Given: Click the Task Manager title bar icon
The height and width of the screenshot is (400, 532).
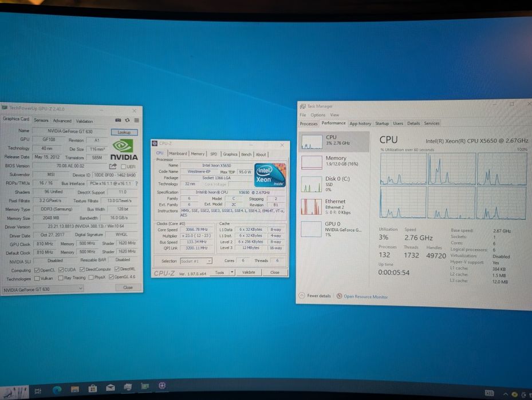Looking at the screenshot, I should (x=302, y=106).
